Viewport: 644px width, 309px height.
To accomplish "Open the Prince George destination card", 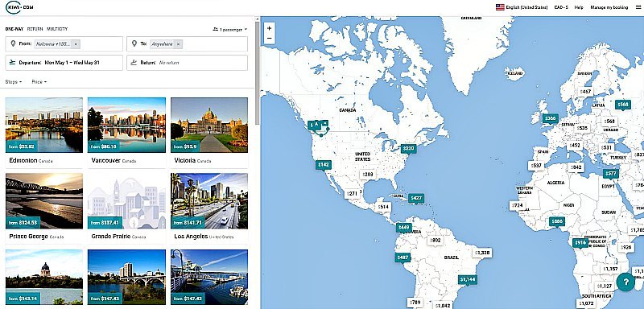I will click(x=44, y=208).
